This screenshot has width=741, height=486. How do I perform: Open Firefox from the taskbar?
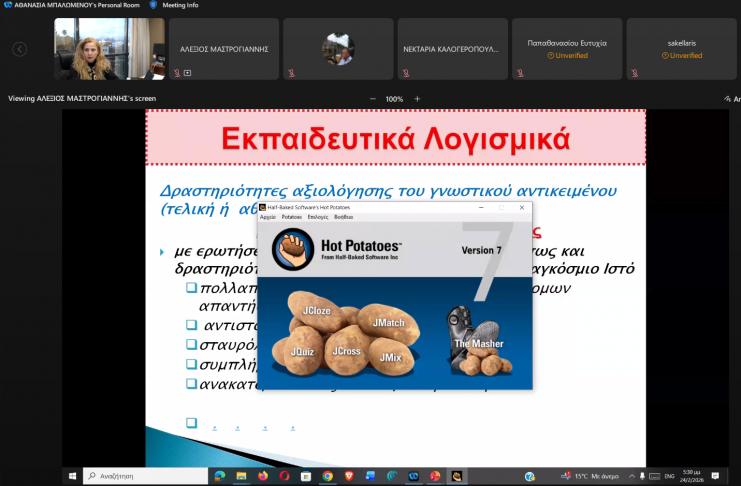click(263, 476)
